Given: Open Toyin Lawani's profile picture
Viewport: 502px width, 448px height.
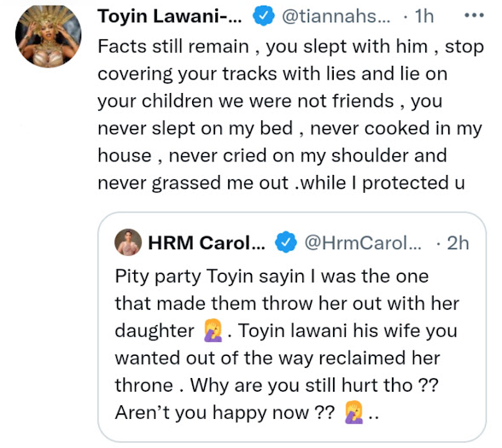Looking at the screenshot, I should (49, 36).
